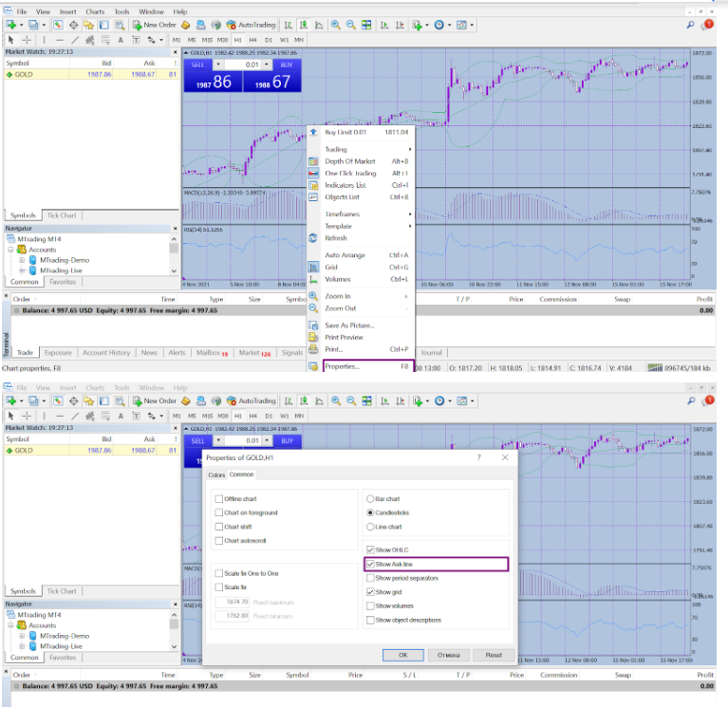Image resolution: width=728 pixels, height=707 pixels.
Task: Select GOLD row in top Market Watch
Action: point(91,74)
